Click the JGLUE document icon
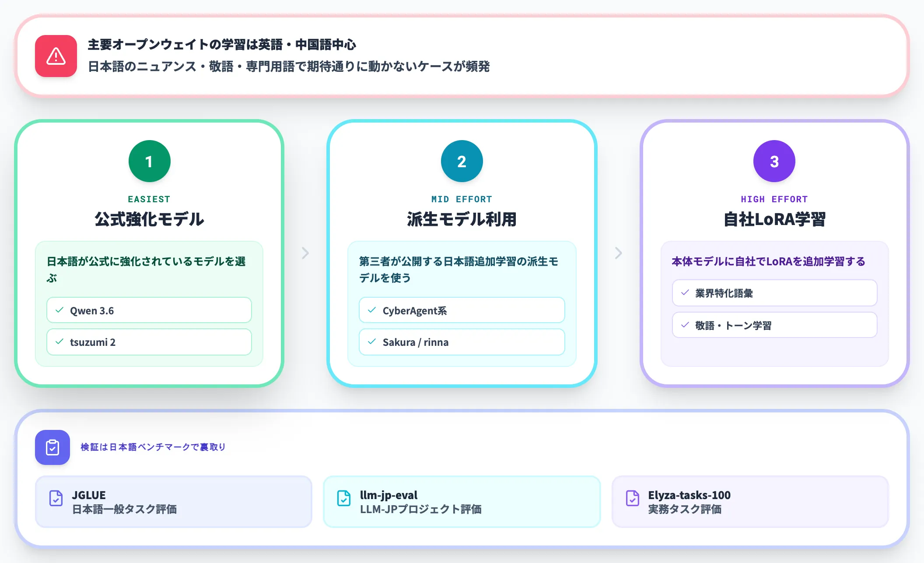The height and width of the screenshot is (563, 924). click(x=56, y=498)
